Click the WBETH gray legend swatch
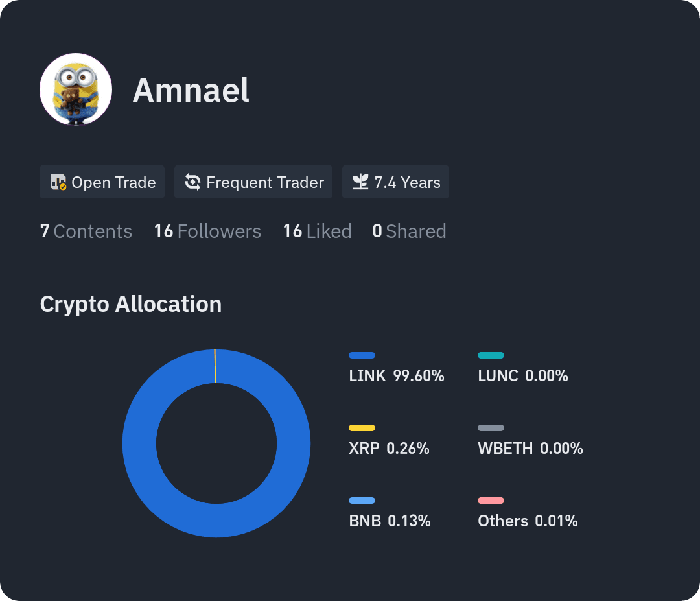700x601 pixels. click(491, 428)
